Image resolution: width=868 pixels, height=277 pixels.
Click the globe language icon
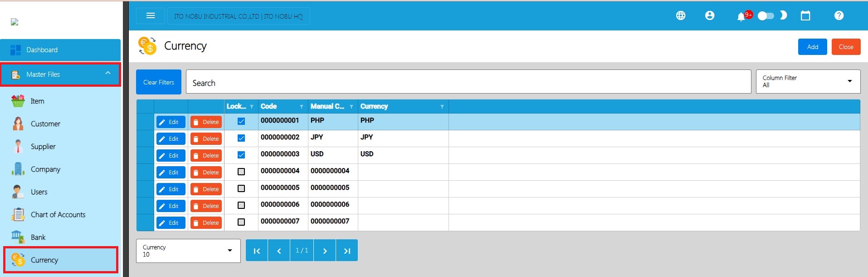[680, 16]
